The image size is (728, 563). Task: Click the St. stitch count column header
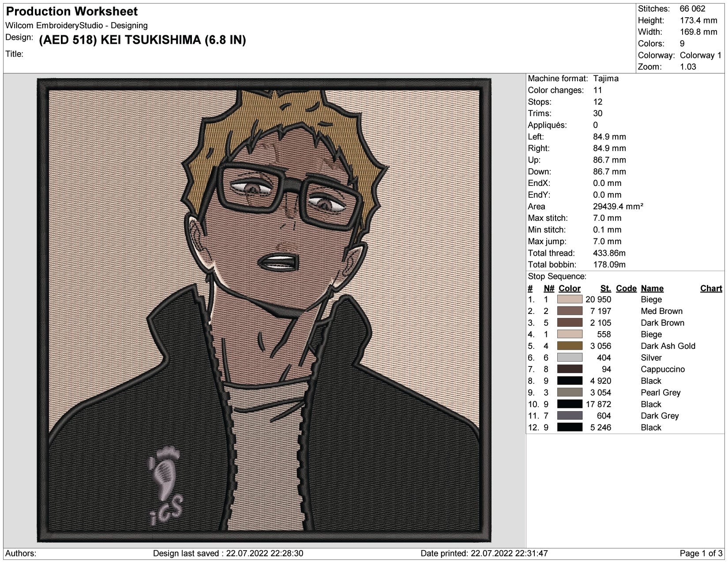605,288
